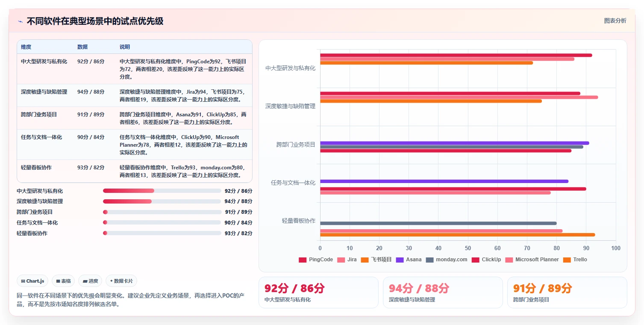Click description mentioning Trello为93 in table
Viewport: 644px width, 325px height.
coord(183,171)
